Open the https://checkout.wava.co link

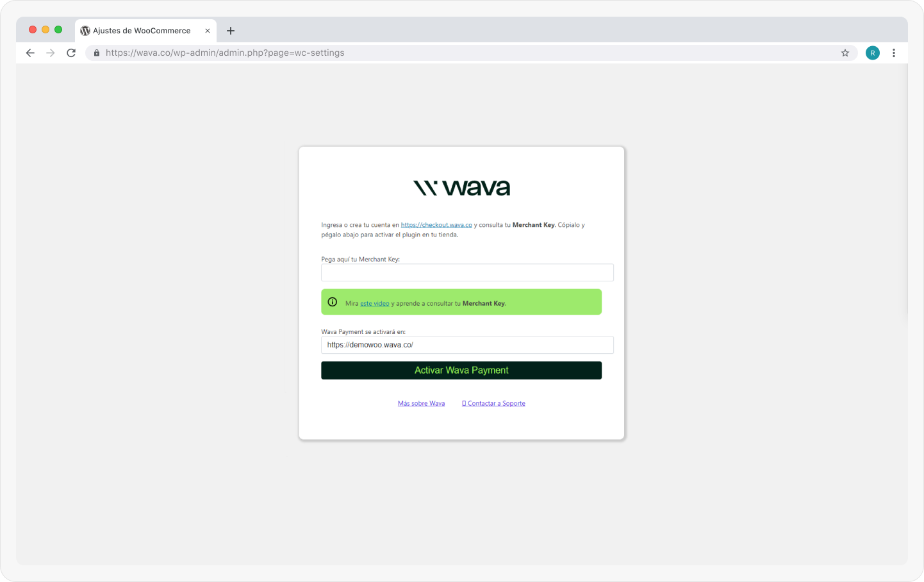pos(436,225)
